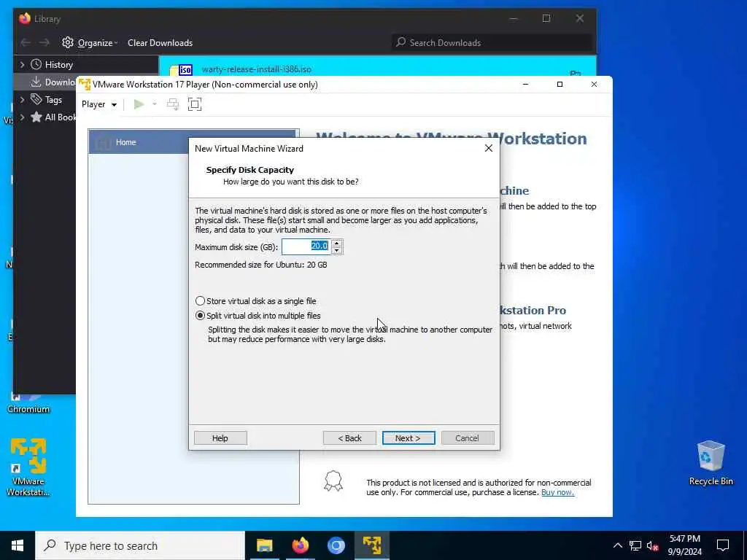Screen dimensions: 747x560
Task: Open the Buy now link
Action: 557,492
